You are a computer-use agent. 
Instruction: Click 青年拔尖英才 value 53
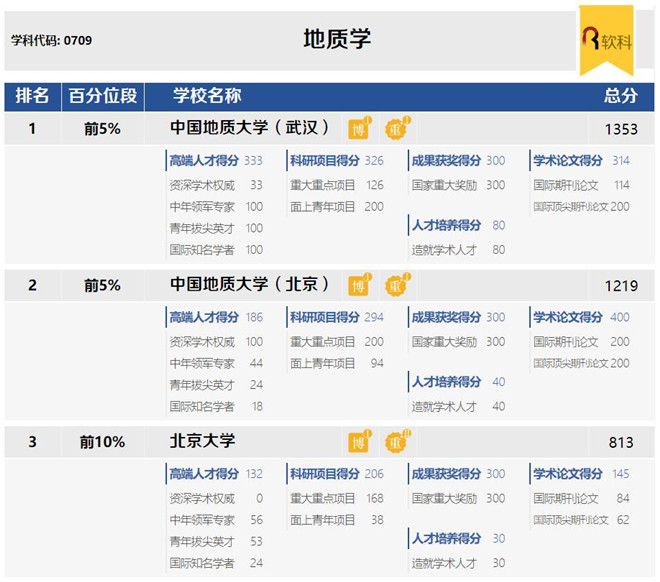click(256, 541)
